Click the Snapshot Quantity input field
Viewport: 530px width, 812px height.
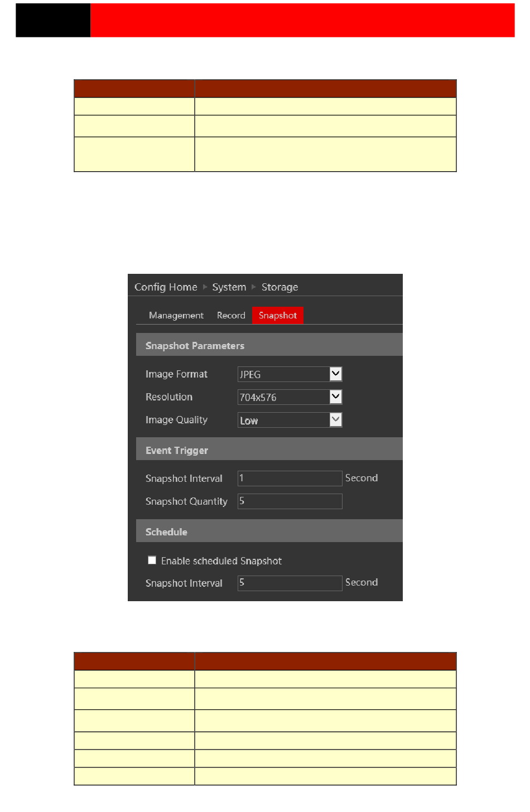pos(290,501)
